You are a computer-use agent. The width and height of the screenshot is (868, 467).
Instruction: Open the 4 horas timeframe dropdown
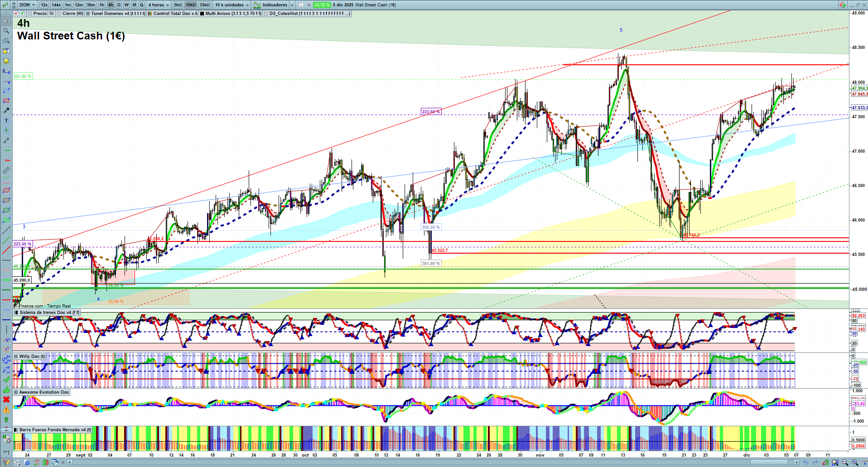(x=159, y=5)
